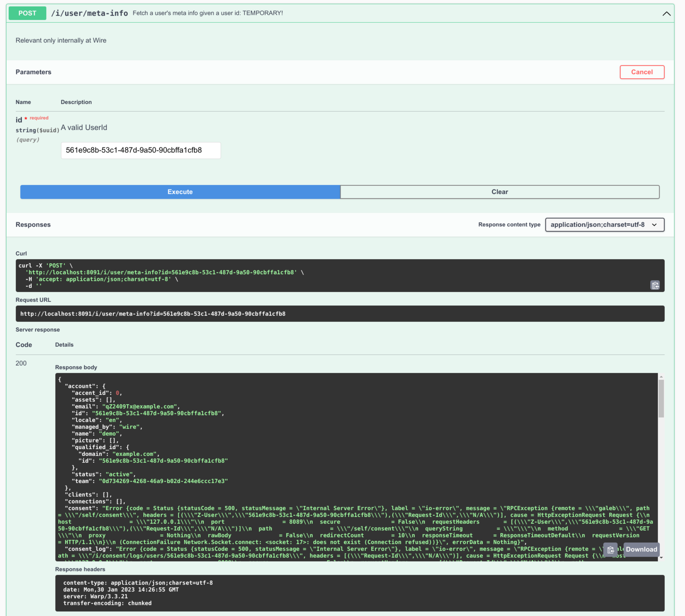
Task: Click into the id UserId input field
Action: [x=141, y=150]
